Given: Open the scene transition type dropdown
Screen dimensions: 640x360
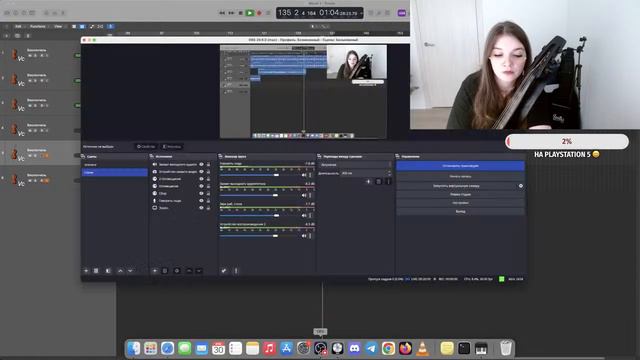Looking at the screenshot, I should [x=355, y=165].
